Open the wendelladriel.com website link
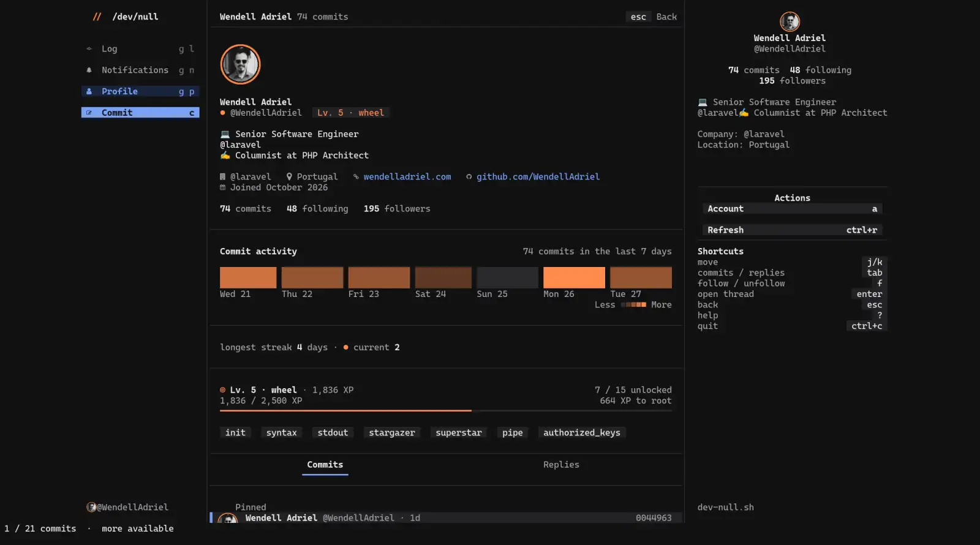The height and width of the screenshot is (545, 980). 407,177
